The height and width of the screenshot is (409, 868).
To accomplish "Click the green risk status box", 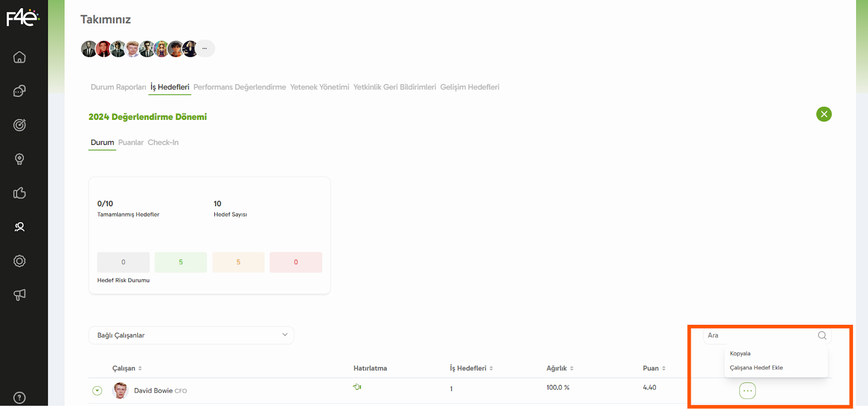I will tap(181, 262).
